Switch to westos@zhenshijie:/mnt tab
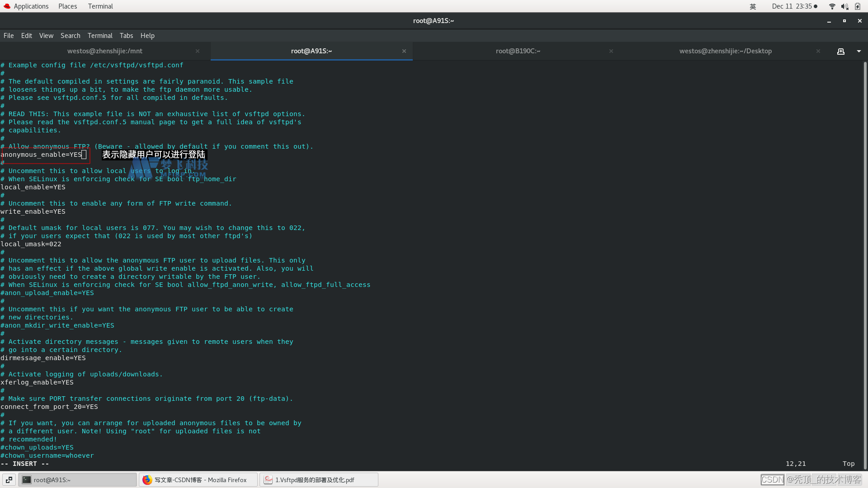The width and height of the screenshot is (868, 488). [x=105, y=52]
